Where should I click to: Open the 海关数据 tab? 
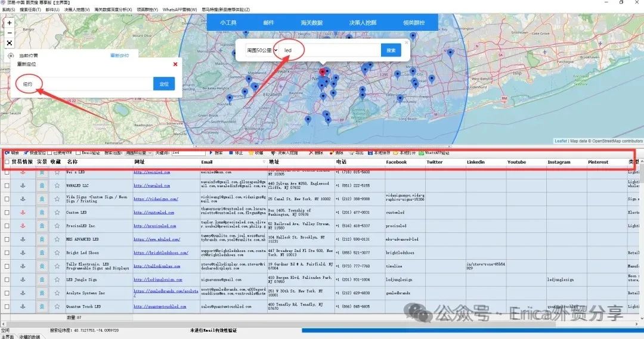coord(311,23)
